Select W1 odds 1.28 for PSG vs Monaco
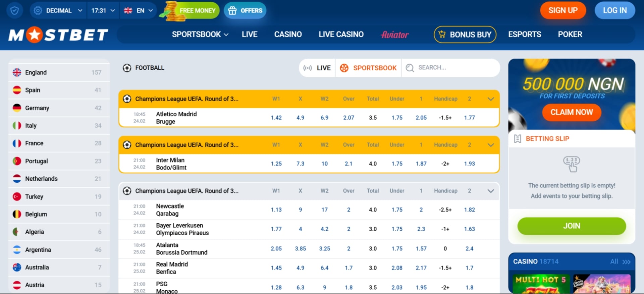 point(276,287)
